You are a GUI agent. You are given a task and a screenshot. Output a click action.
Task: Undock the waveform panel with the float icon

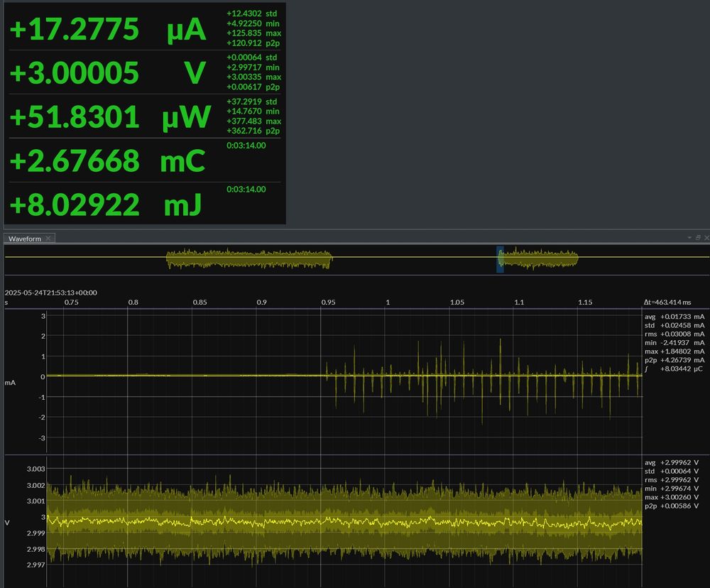pyautogui.click(x=698, y=237)
